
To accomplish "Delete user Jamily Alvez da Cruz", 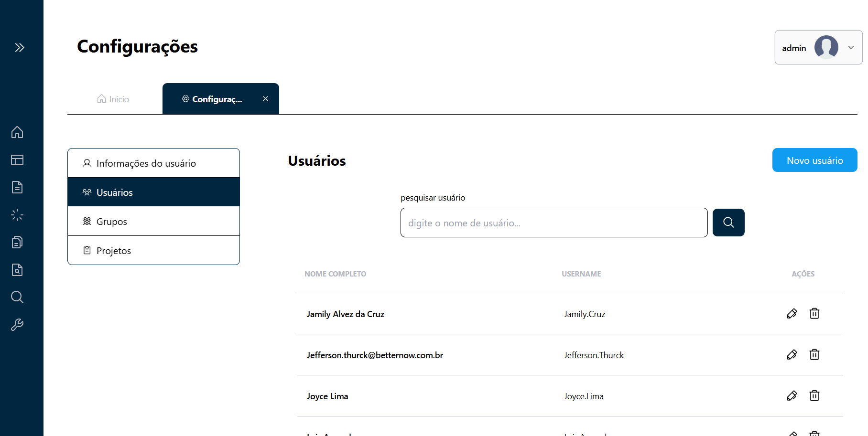I will click(814, 314).
